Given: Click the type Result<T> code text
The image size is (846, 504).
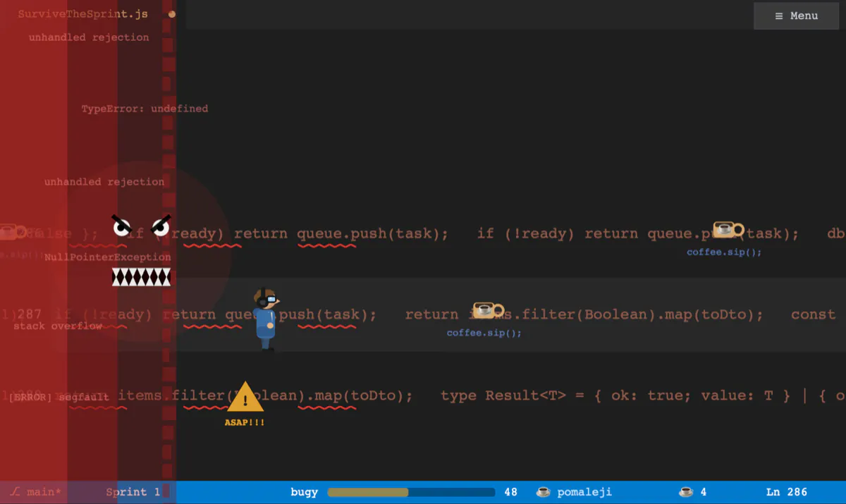Looking at the screenshot, I should (503, 395).
